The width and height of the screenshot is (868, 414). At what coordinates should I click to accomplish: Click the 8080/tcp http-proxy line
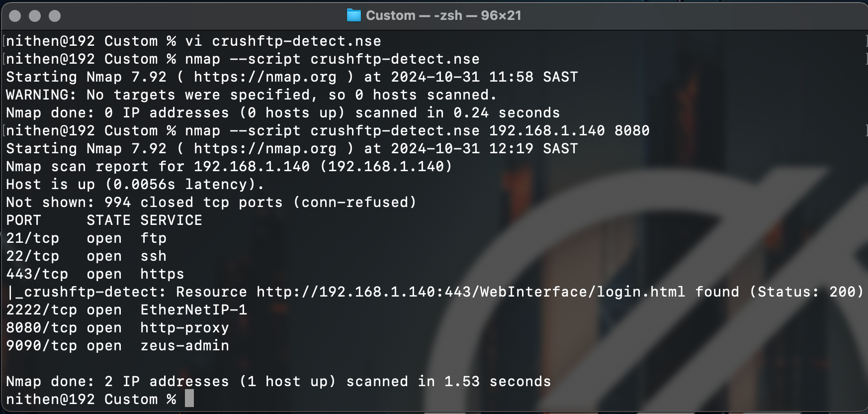(x=117, y=328)
